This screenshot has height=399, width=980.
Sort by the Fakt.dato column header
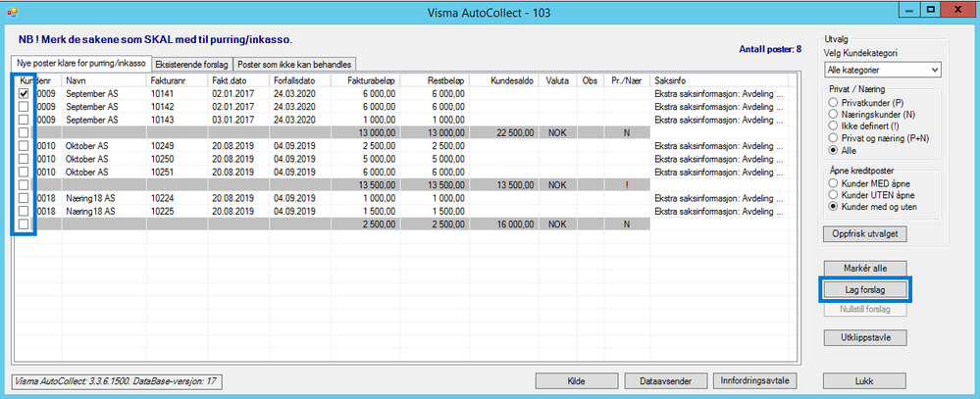(x=238, y=80)
